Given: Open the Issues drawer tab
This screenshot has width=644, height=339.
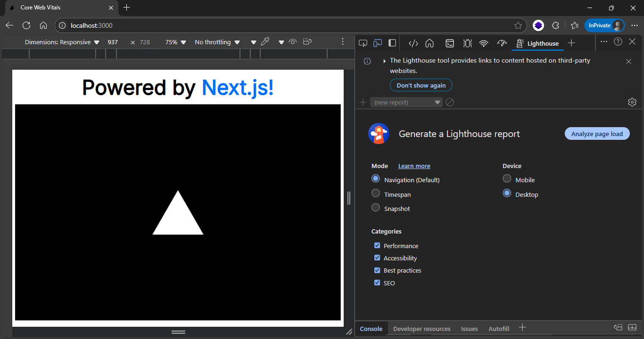Looking at the screenshot, I should click(x=469, y=329).
